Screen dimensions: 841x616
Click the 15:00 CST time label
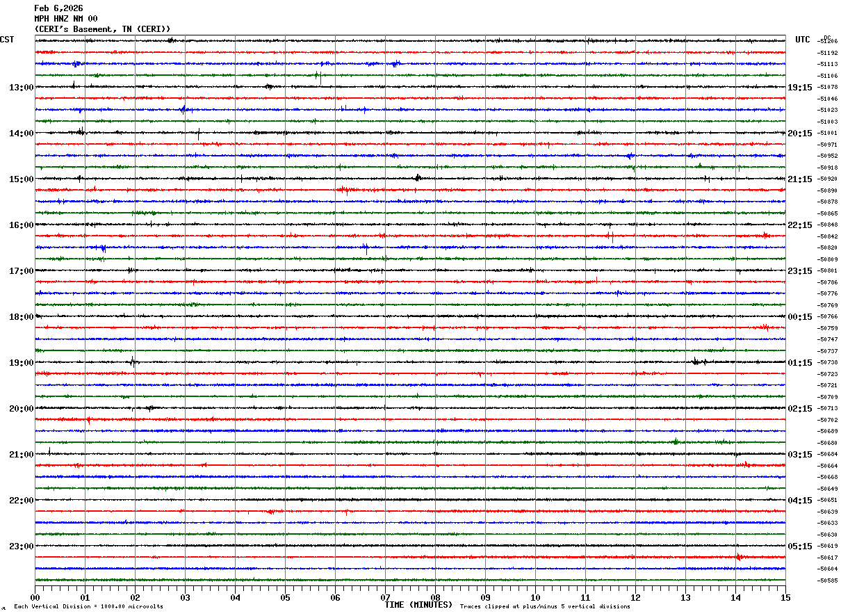tap(21, 179)
